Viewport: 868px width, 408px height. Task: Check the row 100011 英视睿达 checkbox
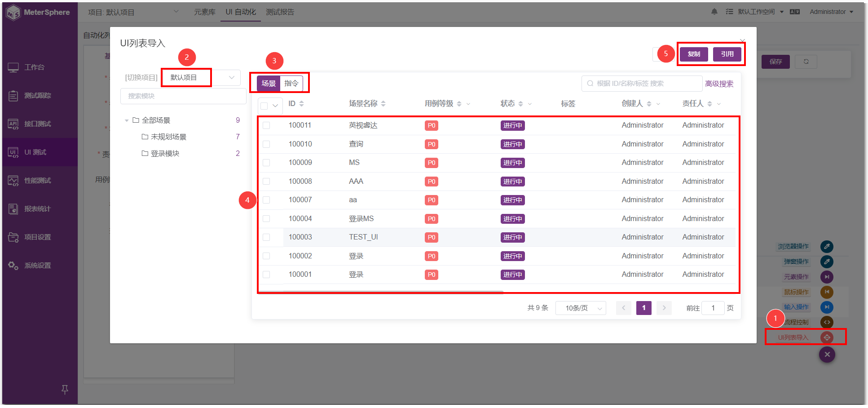tap(266, 125)
